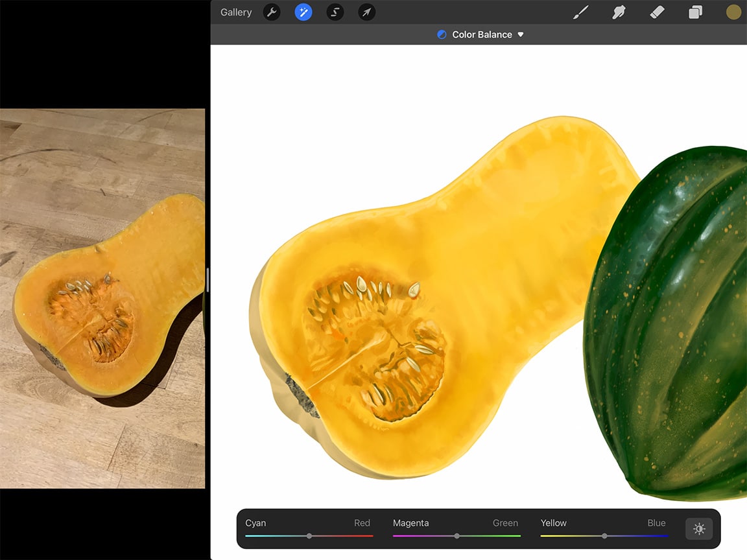The image size is (747, 560).
Task: Expand the Color Balance dropdown chevron
Action: coord(521,34)
